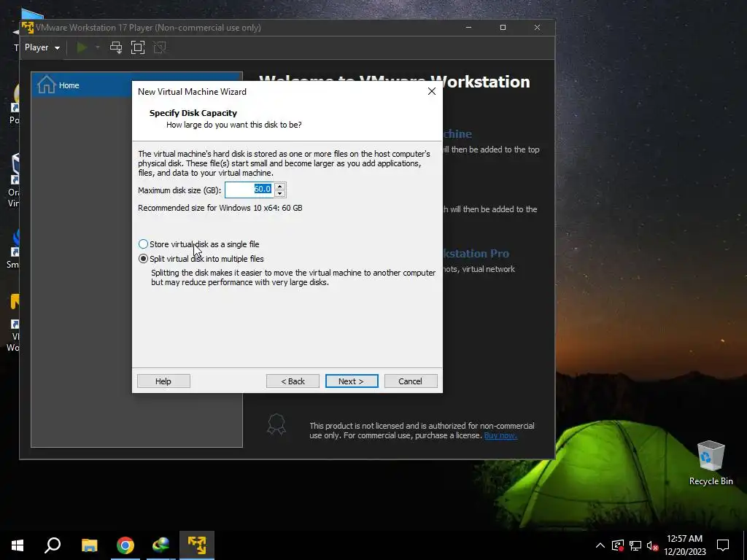
Task: Click the Maximum disk size field
Action: point(249,190)
